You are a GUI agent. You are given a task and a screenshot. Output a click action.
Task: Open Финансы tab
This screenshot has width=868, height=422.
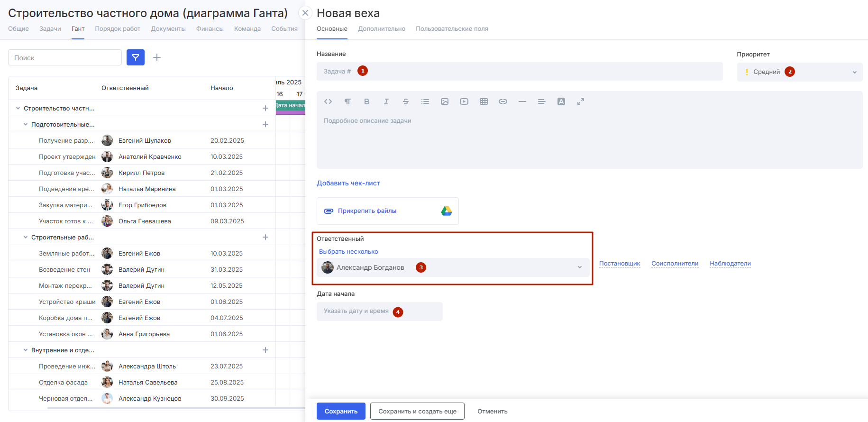(x=210, y=29)
